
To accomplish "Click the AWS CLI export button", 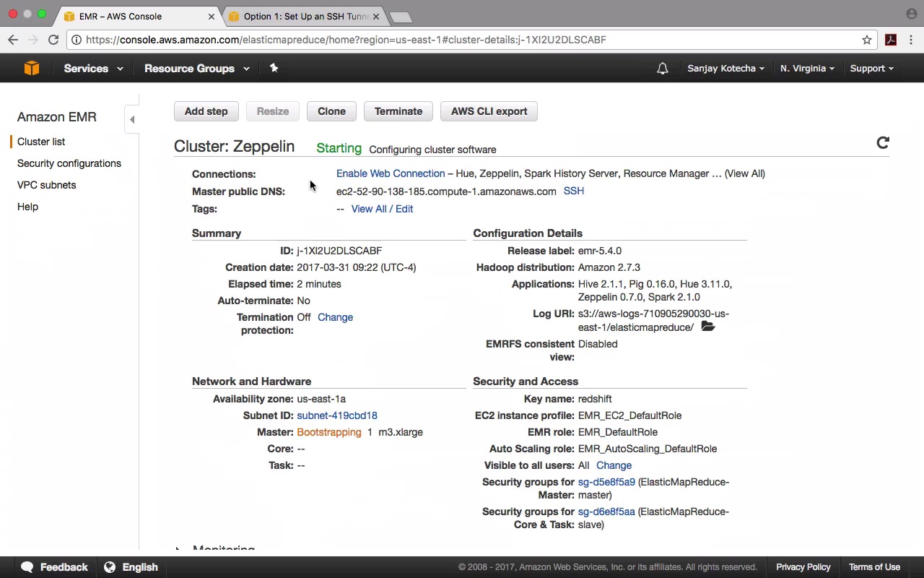I will click(x=489, y=111).
